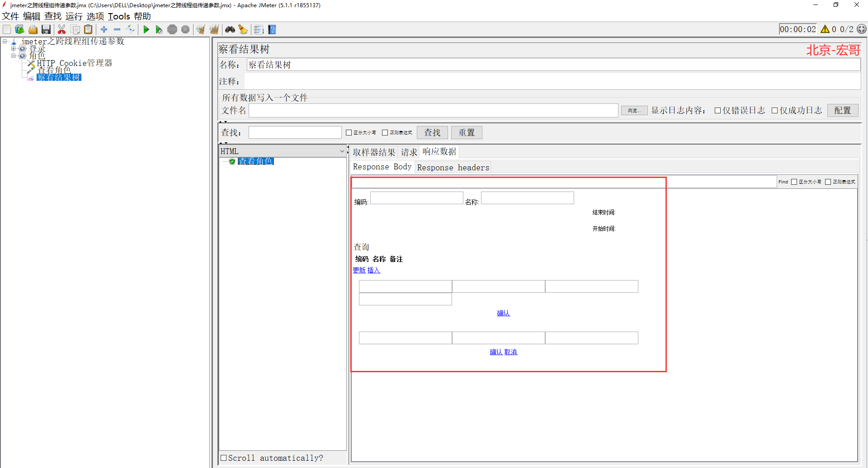The height and width of the screenshot is (468, 868).
Task: Click the Toggle enable/disable icon
Action: pyautogui.click(x=131, y=29)
